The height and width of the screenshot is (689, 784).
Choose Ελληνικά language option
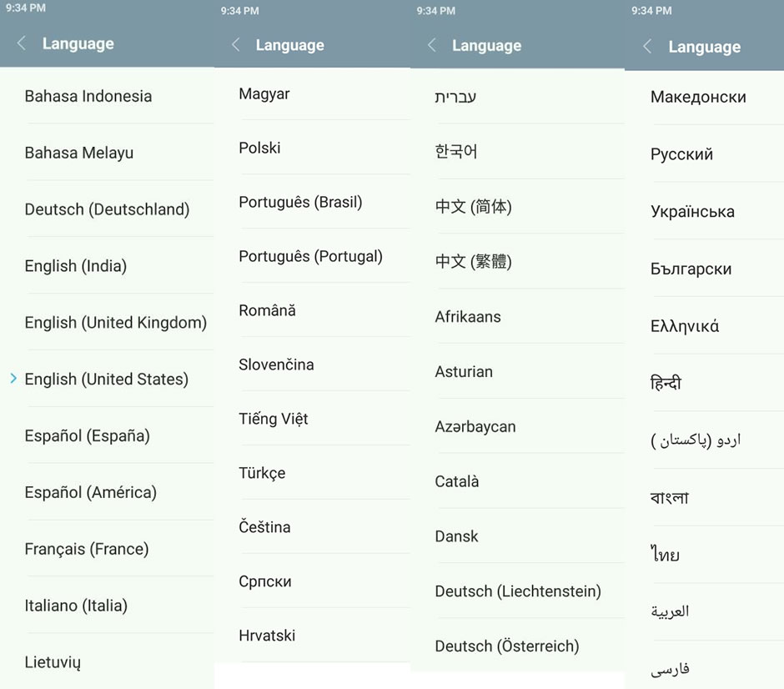pyautogui.click(x=685, y=326)
